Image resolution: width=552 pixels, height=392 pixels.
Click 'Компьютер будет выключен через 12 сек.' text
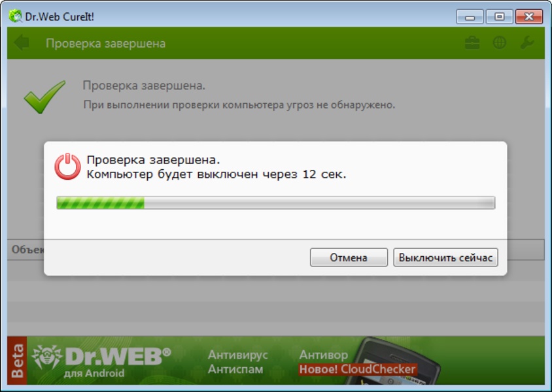(x=216, y=174)
